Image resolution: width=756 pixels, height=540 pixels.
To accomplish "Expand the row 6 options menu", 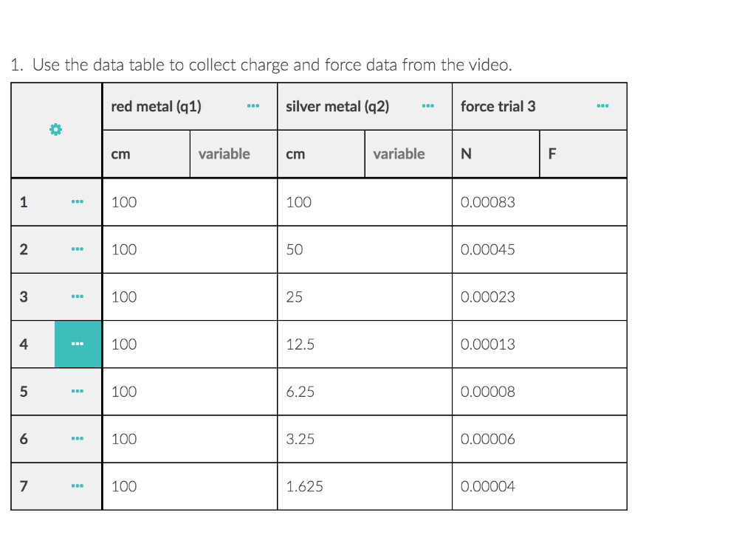I will pos(78,439).
